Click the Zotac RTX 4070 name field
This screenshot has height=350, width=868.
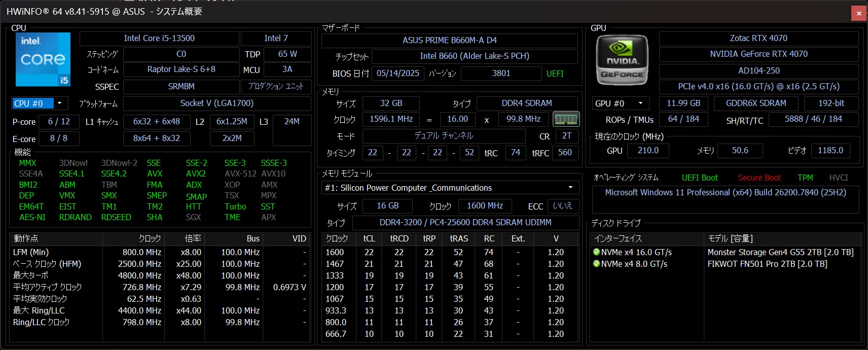(x=758, y=39)
